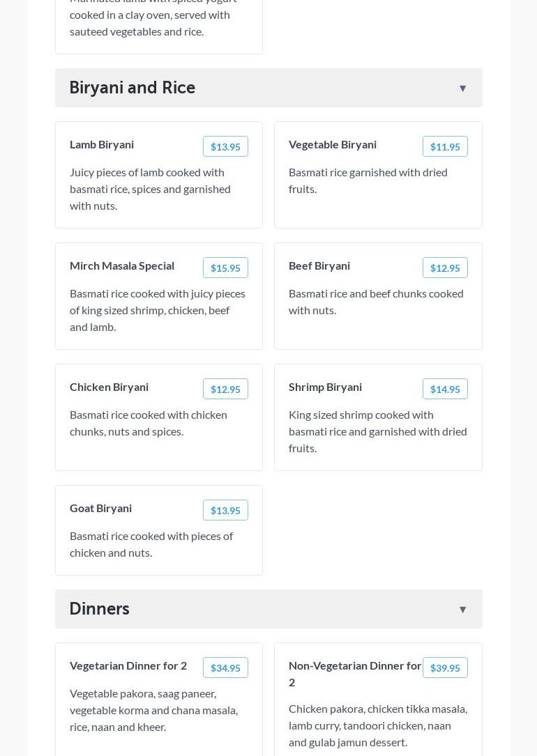Open the Vegetarian Dinner for 2 title

128,665
